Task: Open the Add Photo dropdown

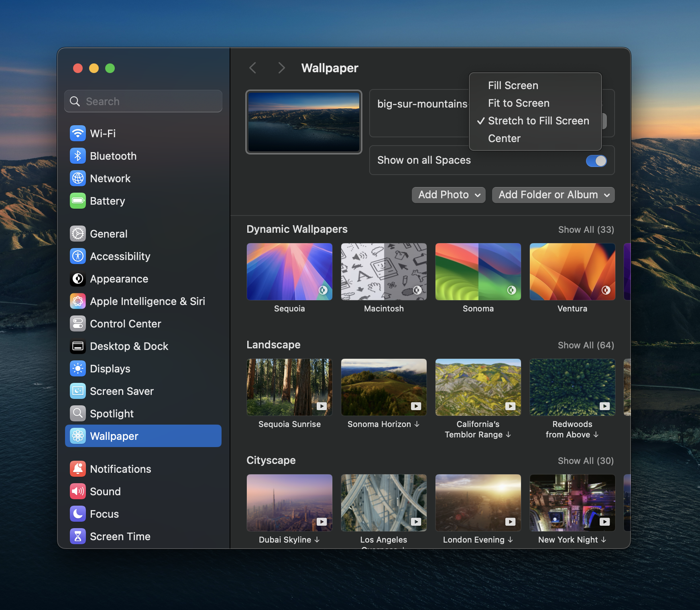Action: point(449,195)
